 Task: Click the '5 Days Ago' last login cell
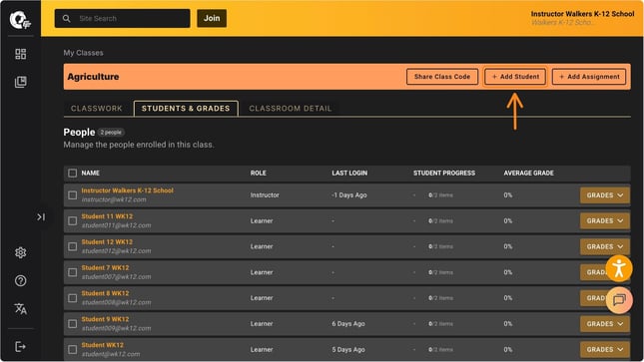[348, 350]
